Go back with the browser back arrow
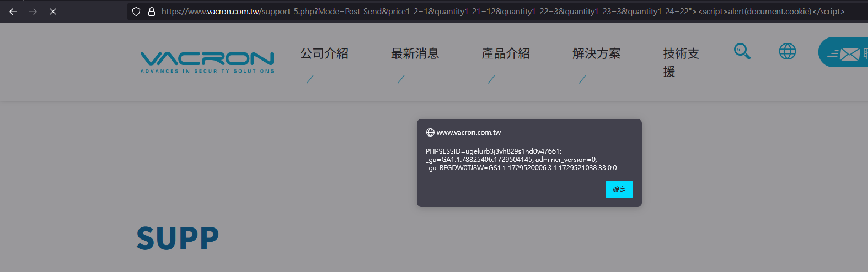The height and width of the screenshot is (272, 868). 13,12
